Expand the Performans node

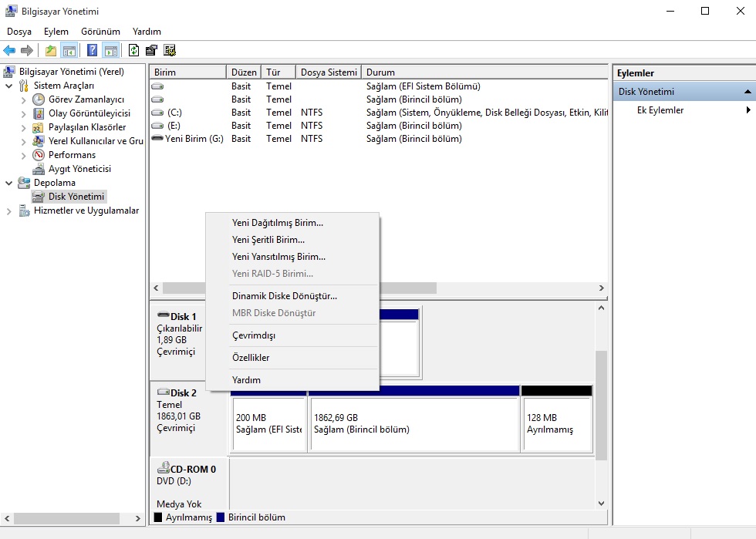tap(24, 155)
